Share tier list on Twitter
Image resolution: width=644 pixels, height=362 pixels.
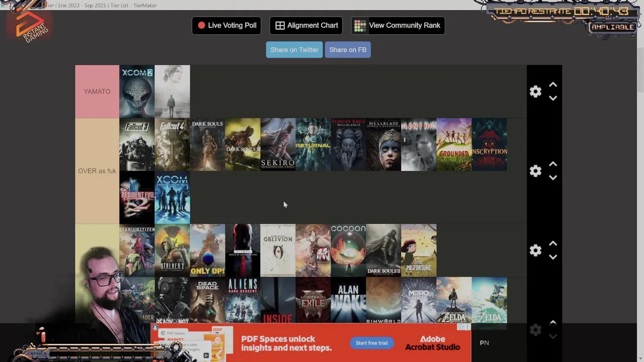(294, 50)
